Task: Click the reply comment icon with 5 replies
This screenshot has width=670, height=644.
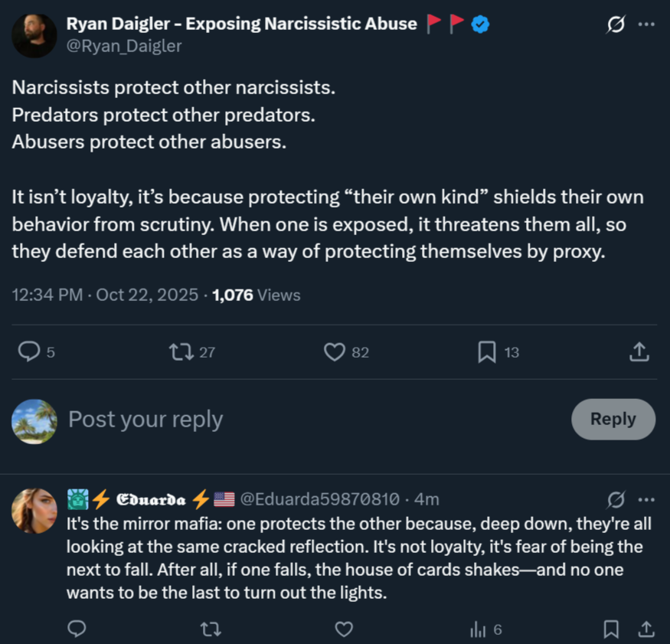Action: [29, 351]
